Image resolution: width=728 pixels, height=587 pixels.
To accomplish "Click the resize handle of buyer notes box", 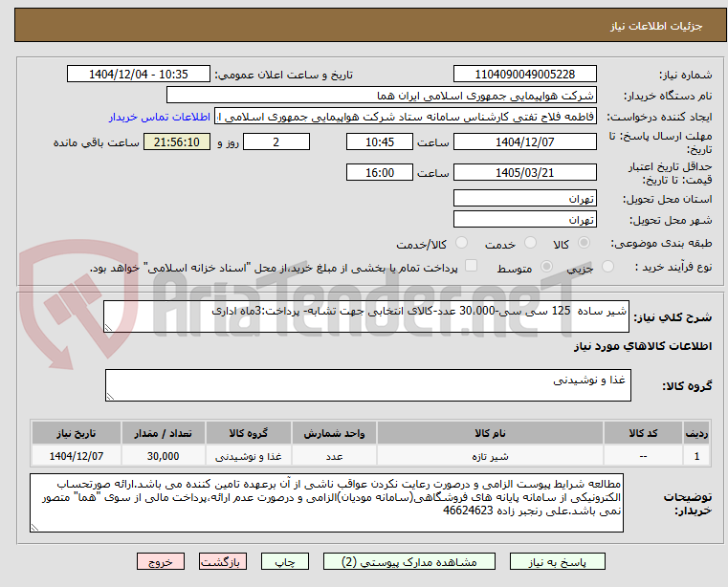I will [x=35, y=527].
